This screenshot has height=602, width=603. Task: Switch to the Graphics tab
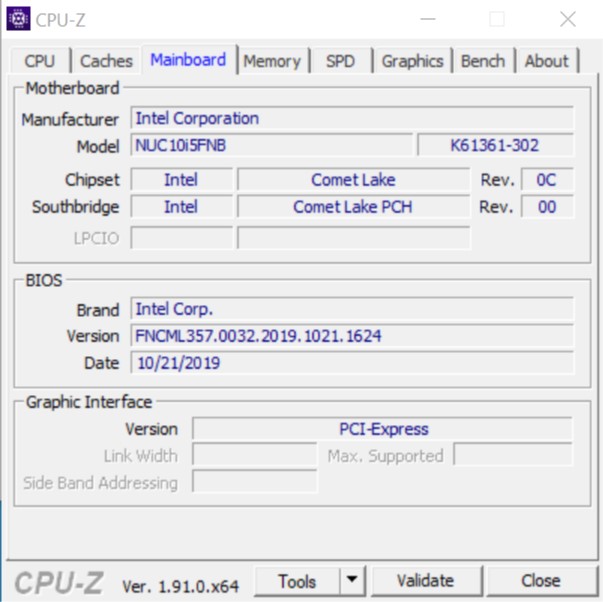[412, 61]
